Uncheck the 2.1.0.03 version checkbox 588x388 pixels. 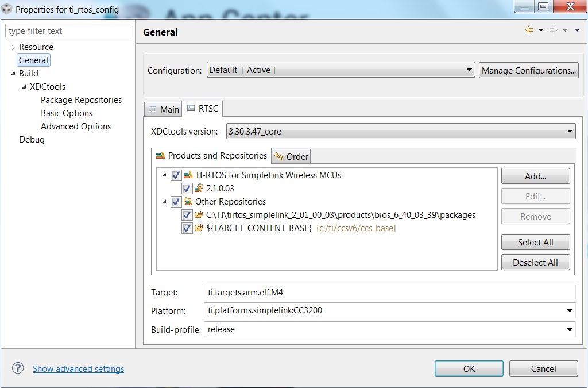click(187, 189)
